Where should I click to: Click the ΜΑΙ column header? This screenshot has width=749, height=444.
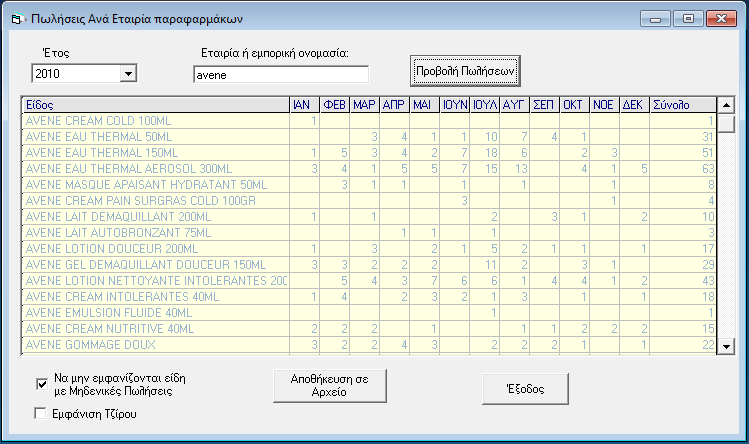tap(425, 105)
